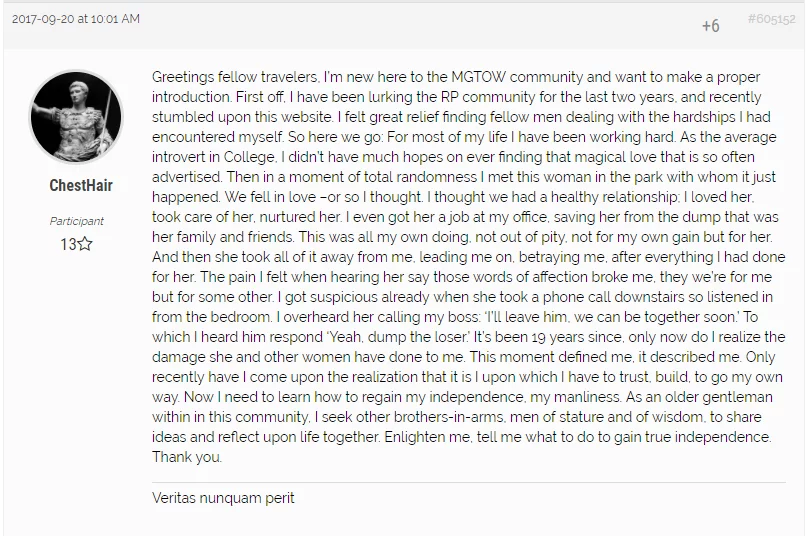Click the signature 'Veritas nunquam perit'

click(x=224, y=498)
